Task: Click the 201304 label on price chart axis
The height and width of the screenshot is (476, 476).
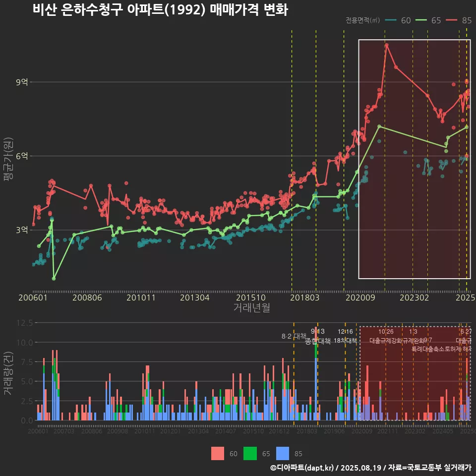Action: click(194, 297)
